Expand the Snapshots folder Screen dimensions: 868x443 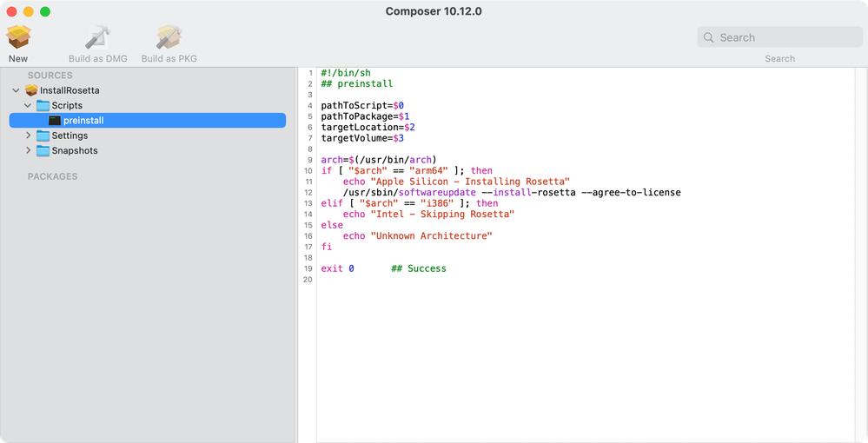(x=28, y=150)
